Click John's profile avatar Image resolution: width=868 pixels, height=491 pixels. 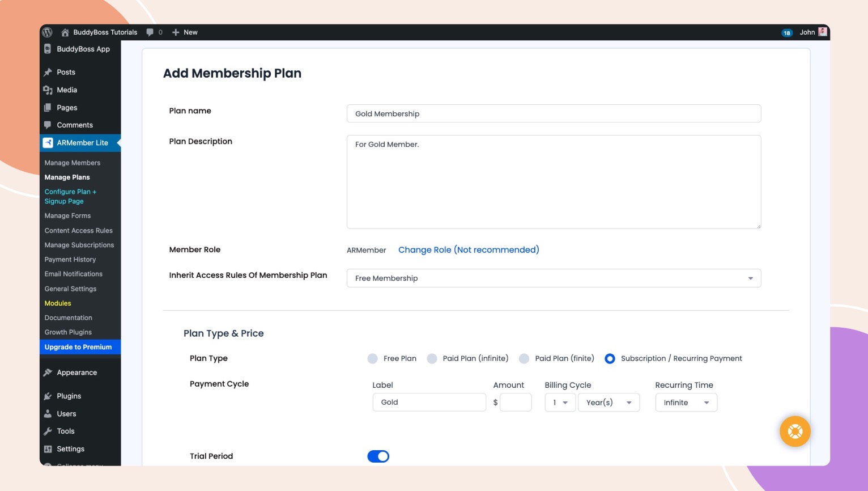pyautogui.click(x=823, y=32)
